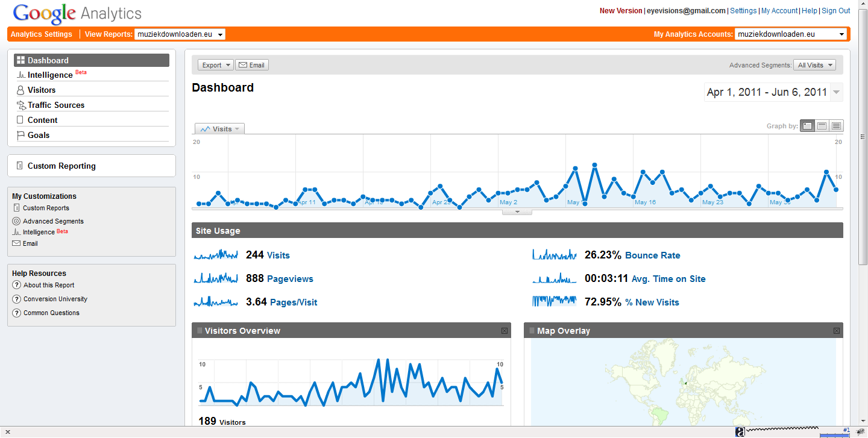
Task: Click Analytics Settings in the orange bar
Action: pos(42,34)
